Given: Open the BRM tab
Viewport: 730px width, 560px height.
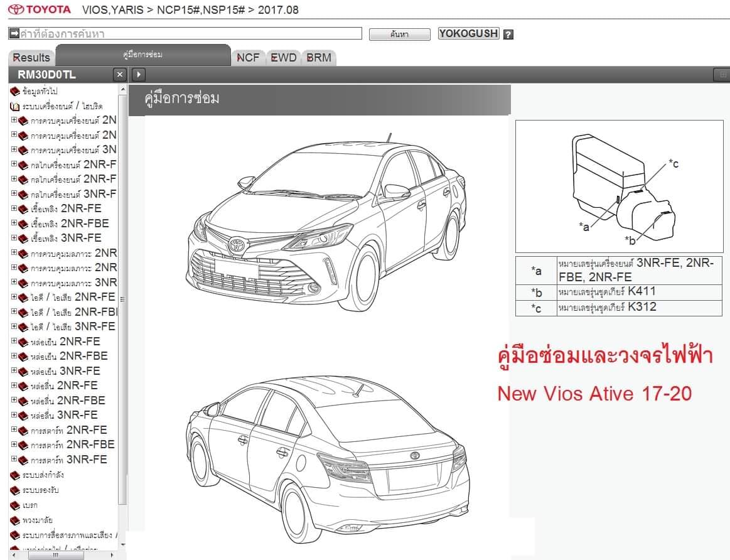Looking at the screenshot, I should tap(319, 58).
